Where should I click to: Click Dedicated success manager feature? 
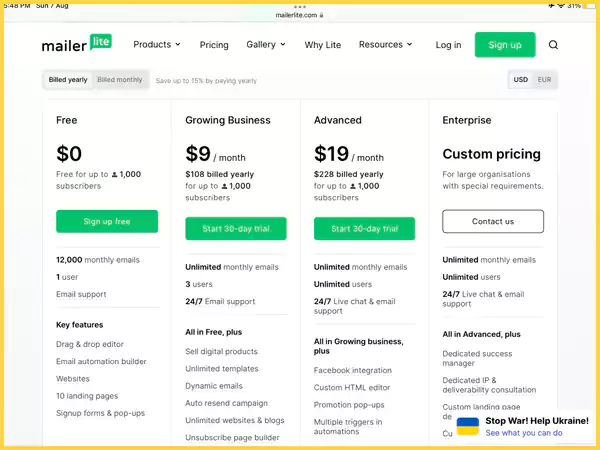(x=477, y=358)
